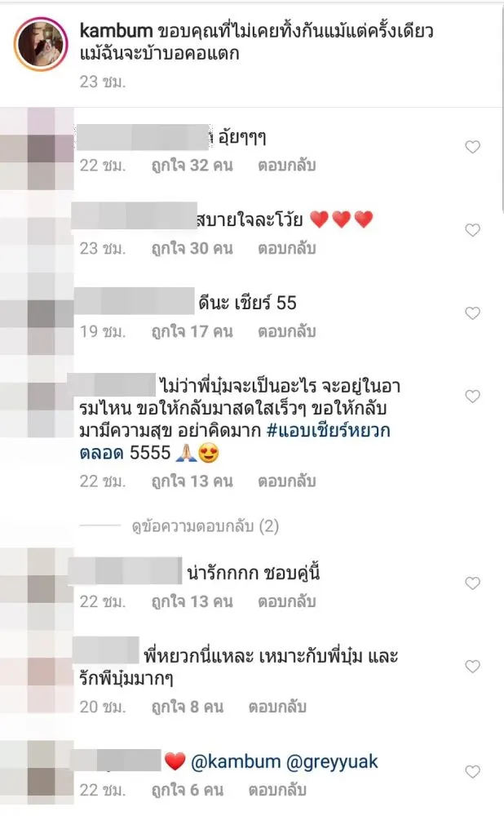View the 30 likes on สบายใจละโว้ย comment
This screenshot has height=816, width=504.
[192, 249]
